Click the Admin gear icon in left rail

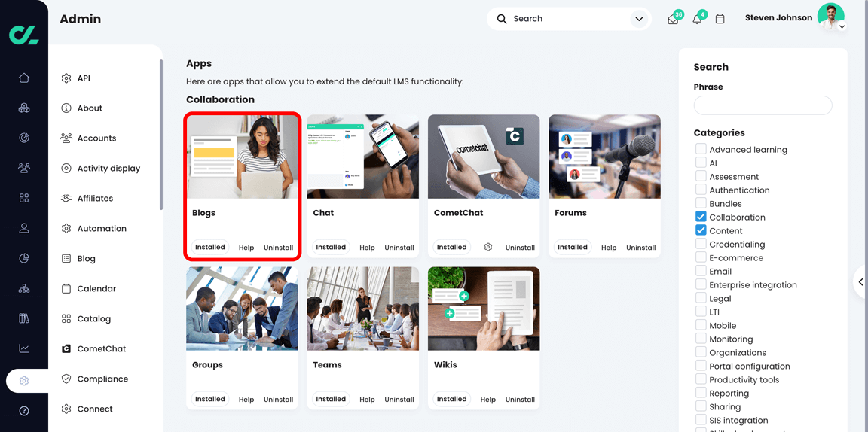tap(24, 381)
